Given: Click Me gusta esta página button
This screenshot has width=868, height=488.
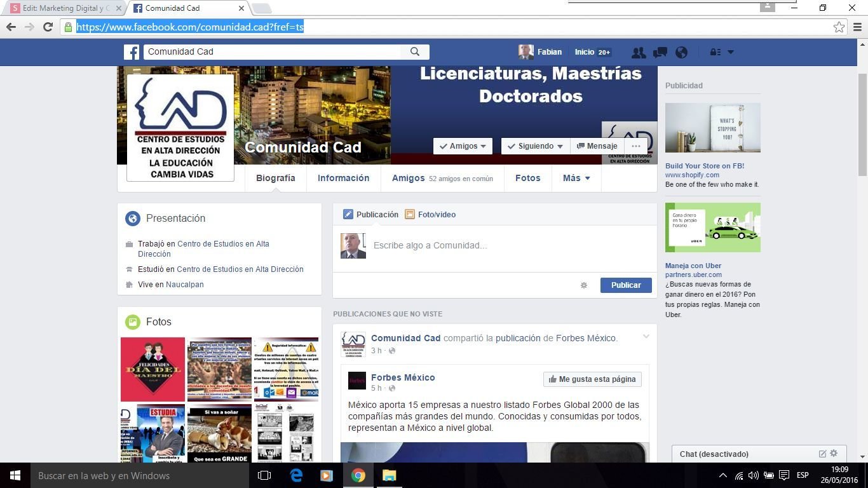Looking at the screenshot, I should tap(592, 379).
